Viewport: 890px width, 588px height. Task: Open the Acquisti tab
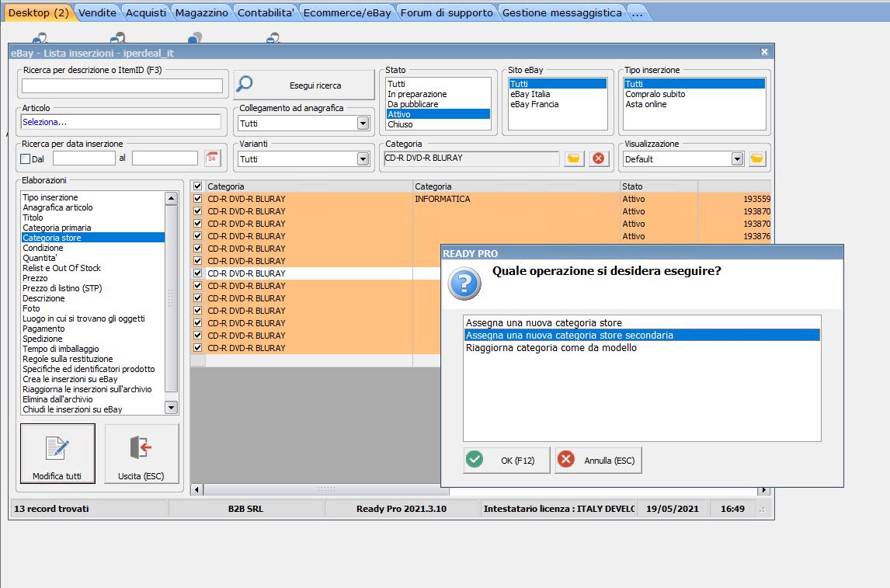click(146, 12)
